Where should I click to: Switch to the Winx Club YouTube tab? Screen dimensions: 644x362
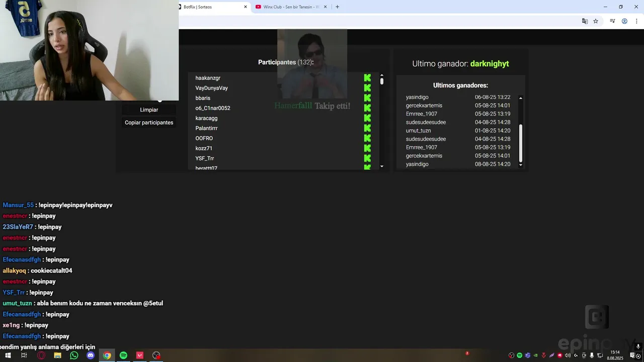290,7
